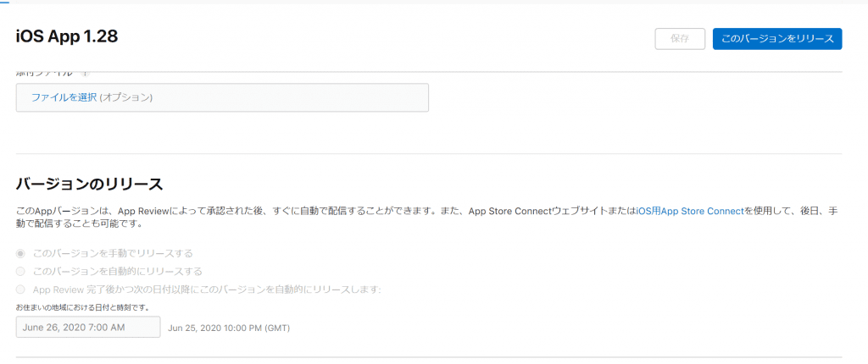Click the June 26, 2020 7:00 AM date field
868x364 pixels.
click(88, 327)
